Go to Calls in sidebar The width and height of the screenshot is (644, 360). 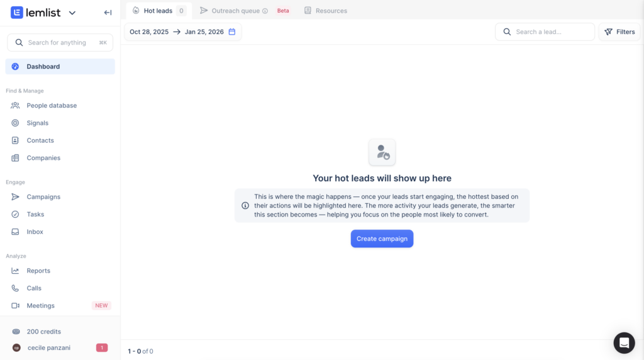point(34,288)
